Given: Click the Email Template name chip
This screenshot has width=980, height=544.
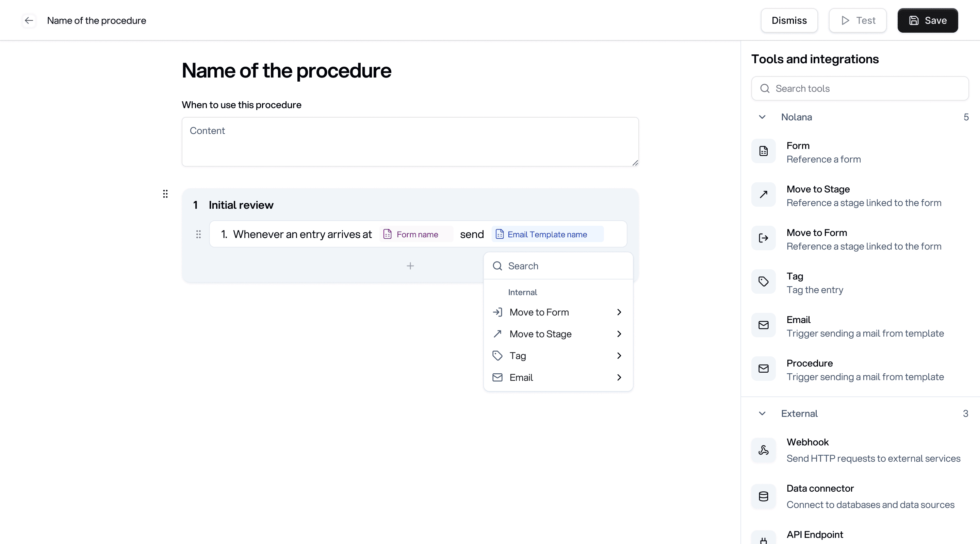Looking at the screenshot, I should pyautogui.click(x=547, y=234).
